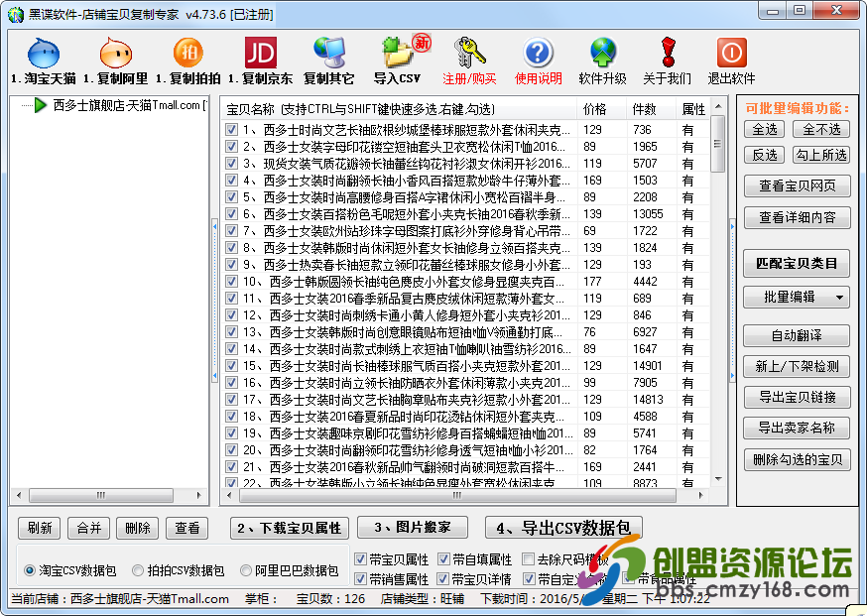The height and width of the screenshot is (616, 867).
Task: Click the 删除 button below the shop tree
Action: click(138, 528)
